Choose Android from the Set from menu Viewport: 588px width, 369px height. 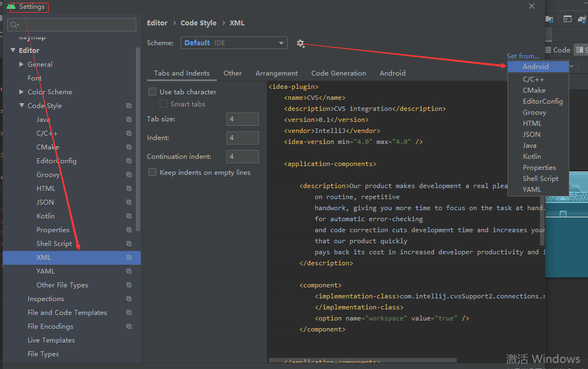tap(538, 67)
